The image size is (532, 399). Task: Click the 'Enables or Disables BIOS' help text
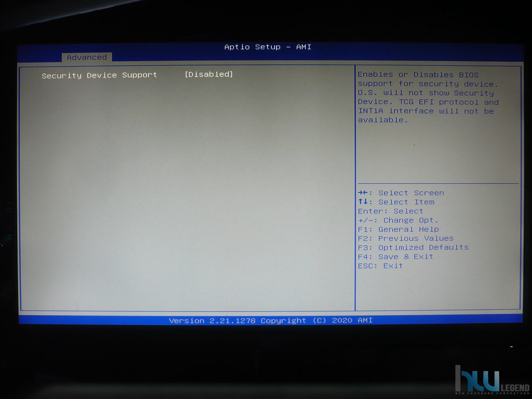click(418, 75)
